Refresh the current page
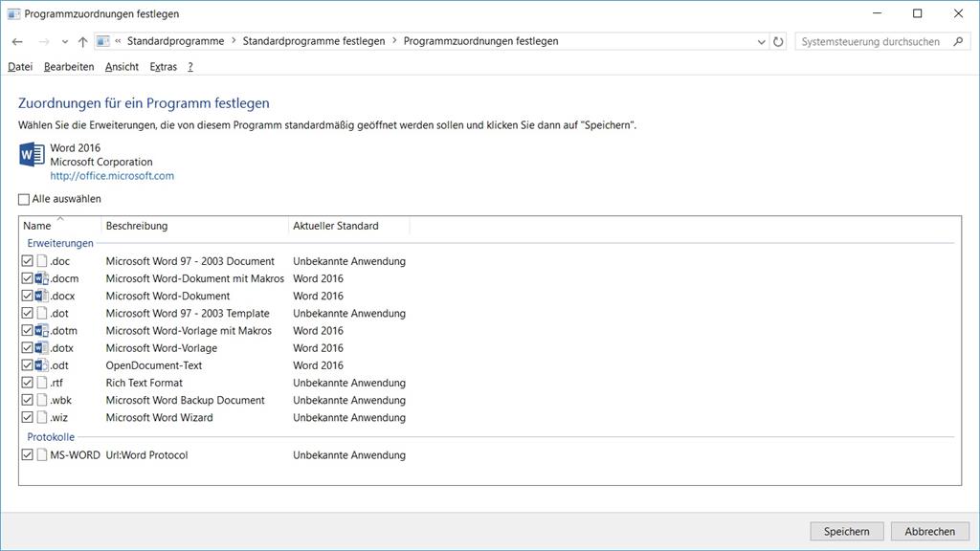 point(778,42)
